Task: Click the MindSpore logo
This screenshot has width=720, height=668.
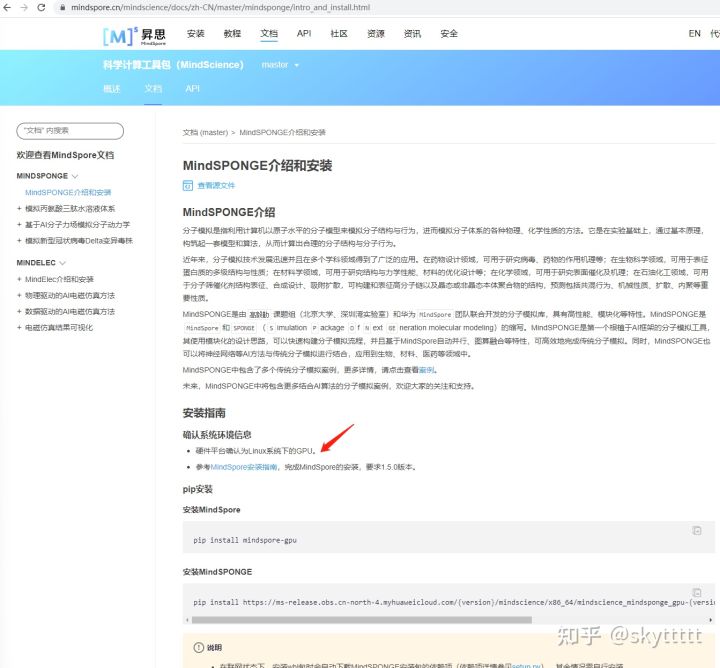Action: pyautogui.click(x=134, y=36)
